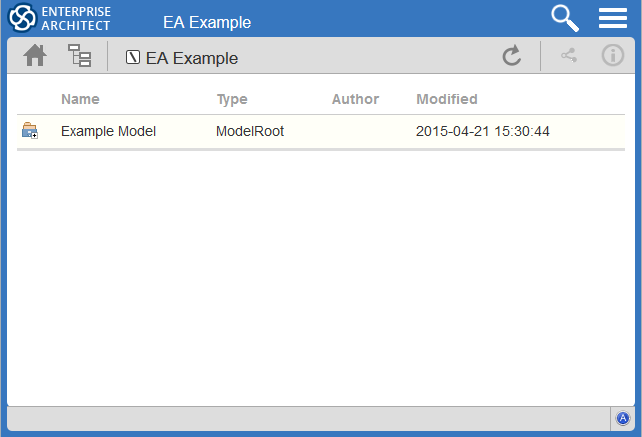The image size is (642, 437).
Task: Select the EA Example breadcrumb label
Action: click(x=192, y=58)
